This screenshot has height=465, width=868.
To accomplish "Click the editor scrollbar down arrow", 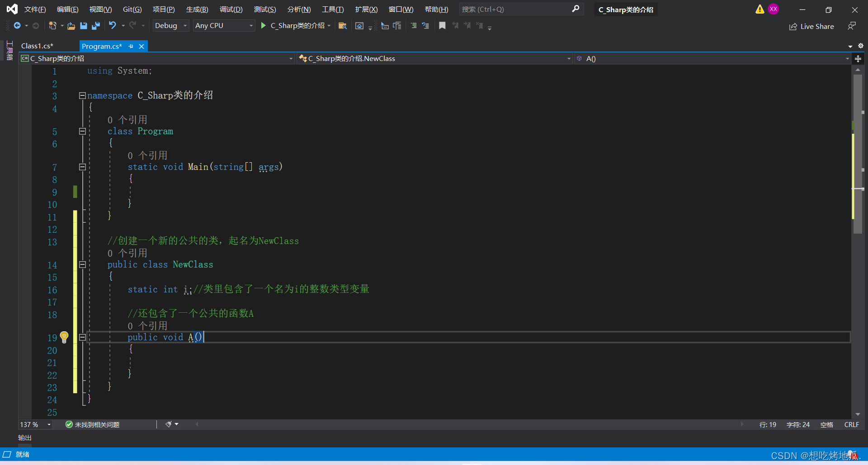I will click(x=858, y=414).
